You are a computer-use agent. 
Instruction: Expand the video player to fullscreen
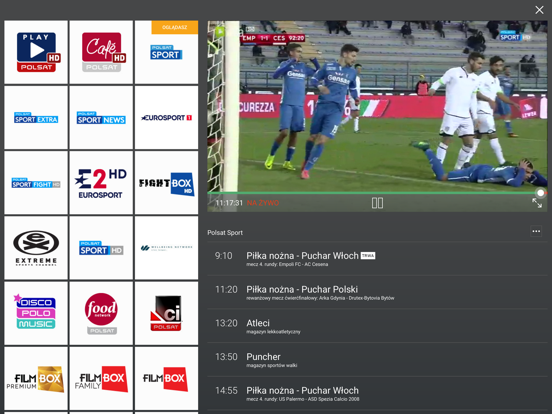tap(537, 203)
